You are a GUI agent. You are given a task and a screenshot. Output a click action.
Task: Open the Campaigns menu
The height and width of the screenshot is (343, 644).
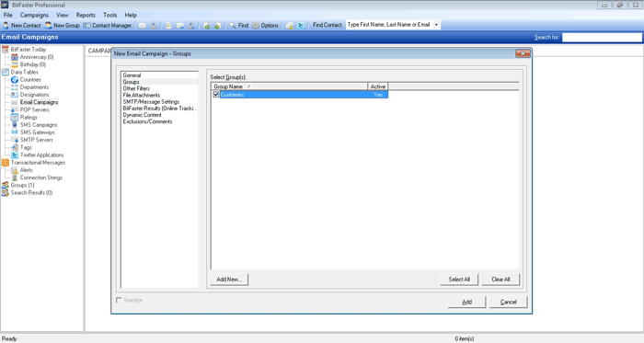(34, 15)
